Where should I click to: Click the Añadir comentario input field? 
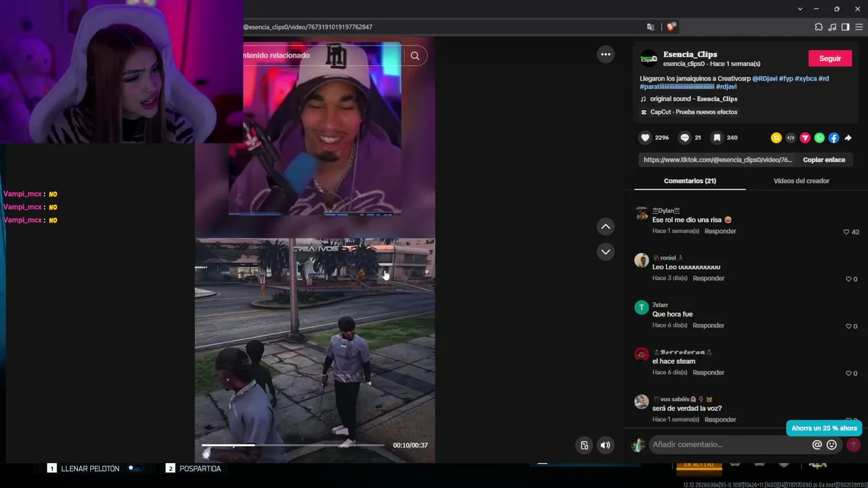(729, 445)
